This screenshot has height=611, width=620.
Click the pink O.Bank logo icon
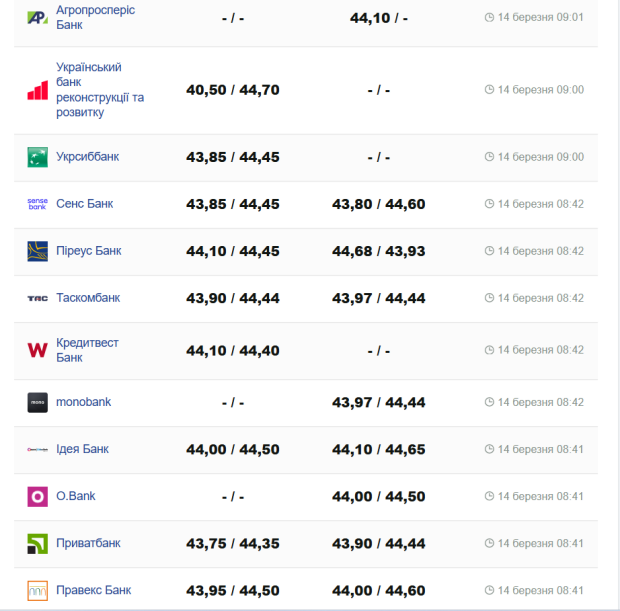(37, 496)
